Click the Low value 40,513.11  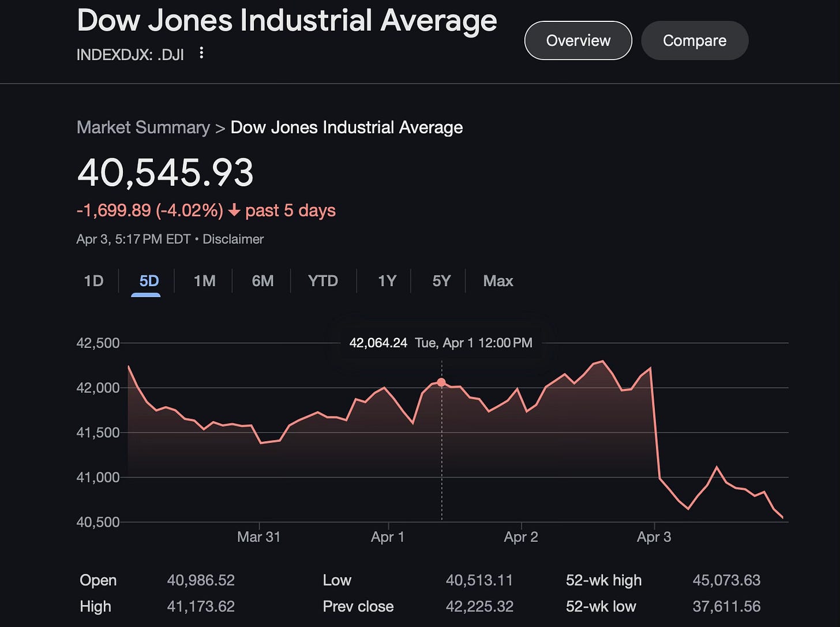[x=479, y=580]
